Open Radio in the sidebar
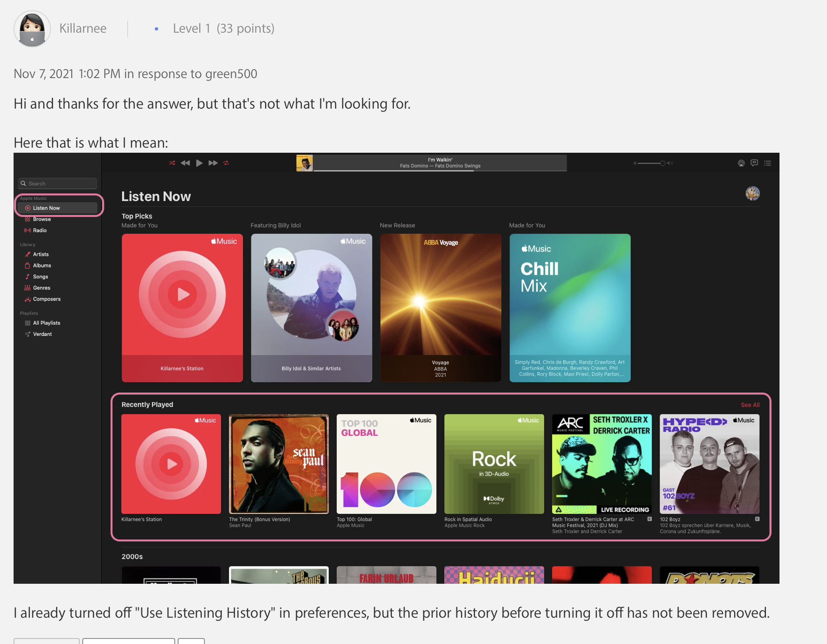 pos(40,230)
